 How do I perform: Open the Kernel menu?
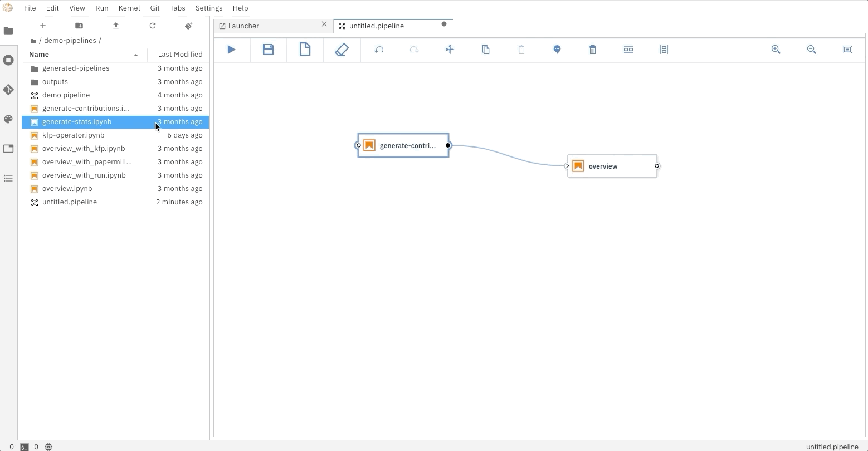pos(129,8)
